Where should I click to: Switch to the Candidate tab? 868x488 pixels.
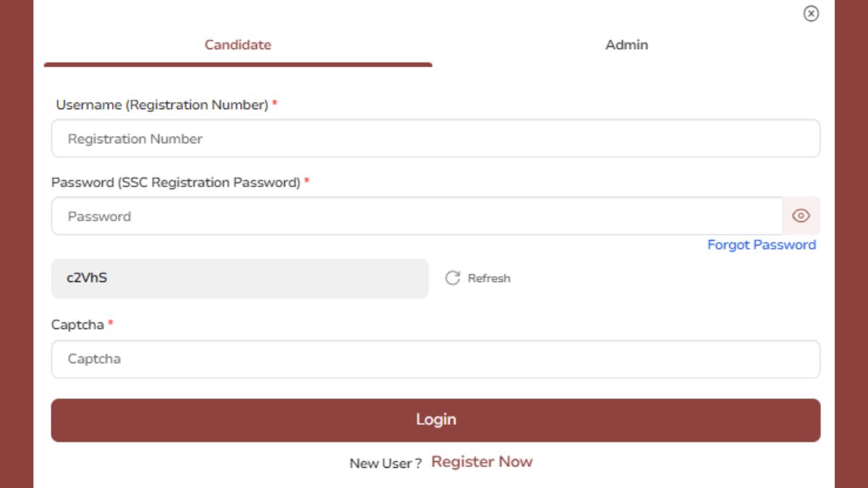[238, 45]
